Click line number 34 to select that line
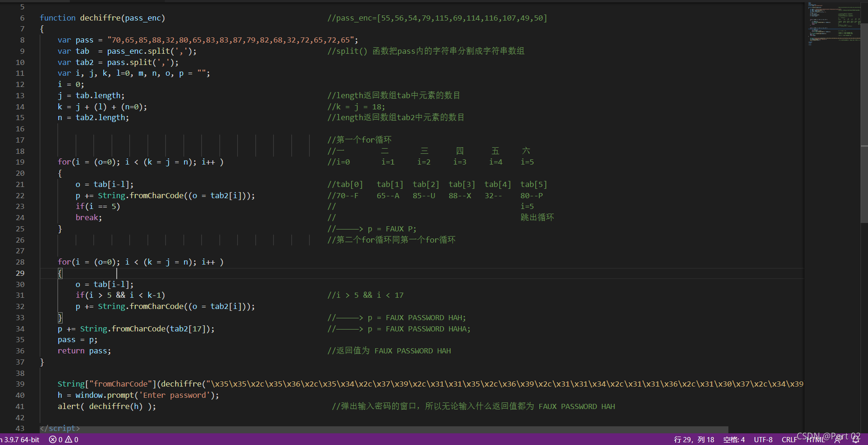The image size is (868, 445). pyautogui.click(x=20, y=329)
